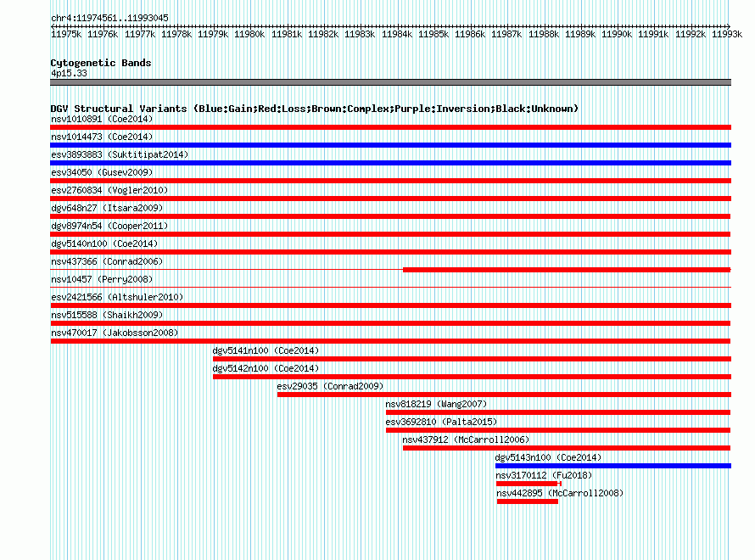755x560 pixels.
Task: Open nsv437912 (McCarroll2006) entry
Action: 466,440
